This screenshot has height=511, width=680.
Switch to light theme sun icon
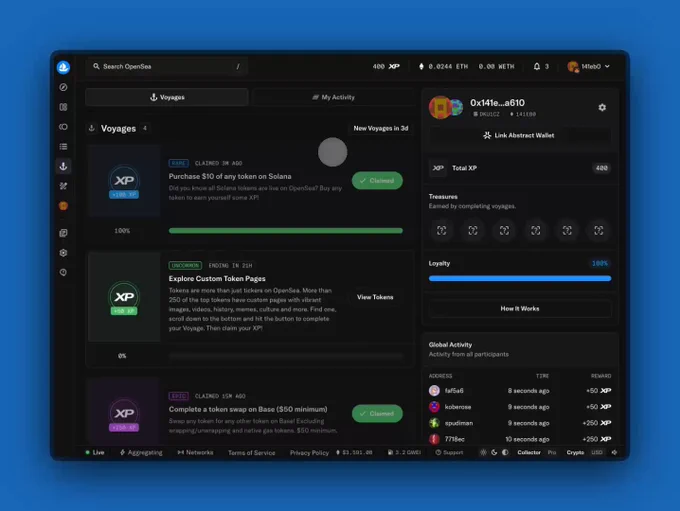tap(483, 452)
